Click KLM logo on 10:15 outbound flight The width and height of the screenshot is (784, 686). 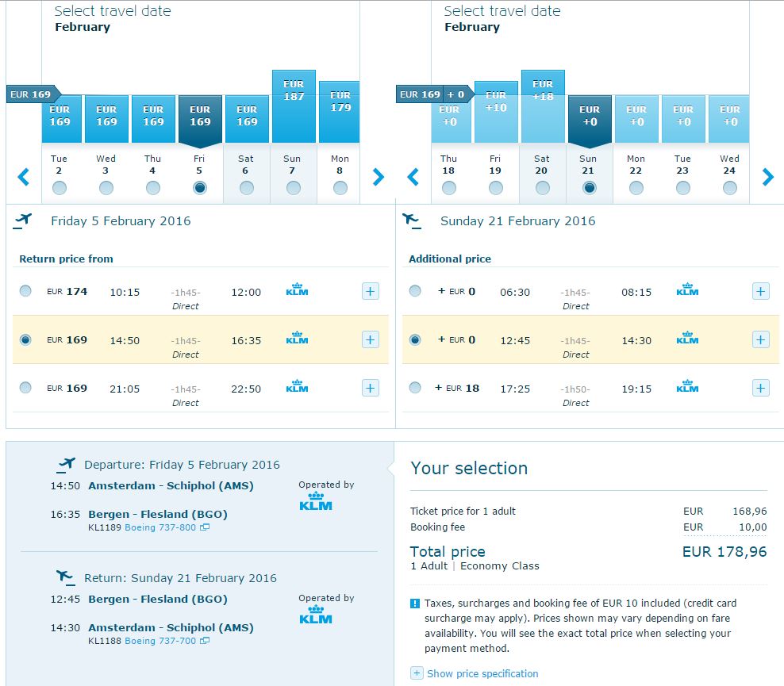click(297, 289)
